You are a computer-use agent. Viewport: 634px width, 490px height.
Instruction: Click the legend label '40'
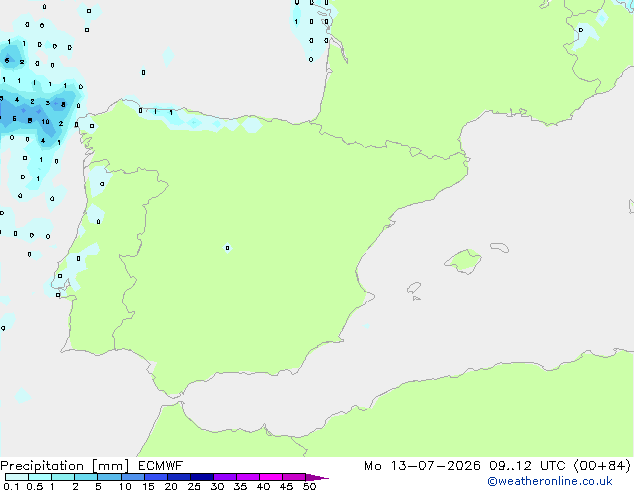pyautogui.click(x=263, y=486)
